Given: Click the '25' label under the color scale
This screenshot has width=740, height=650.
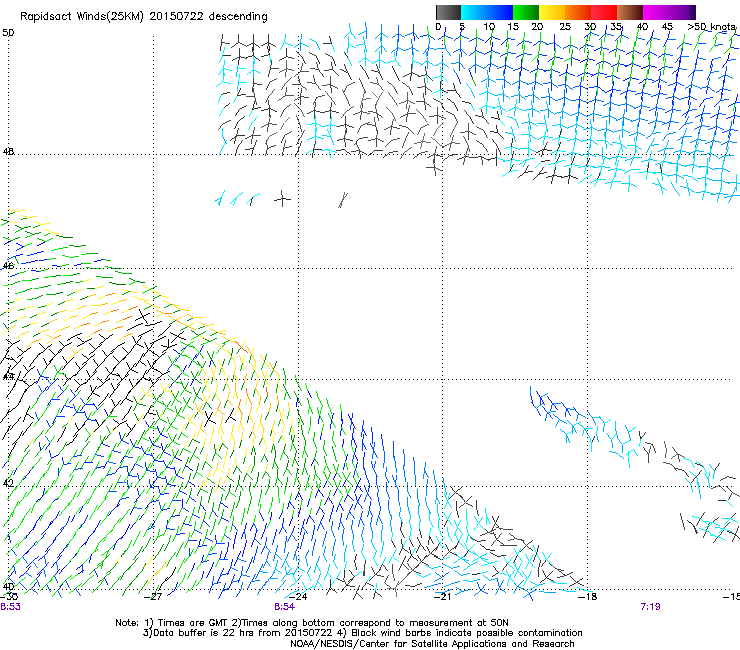Looking at the screenshot, I should (565, 27).
